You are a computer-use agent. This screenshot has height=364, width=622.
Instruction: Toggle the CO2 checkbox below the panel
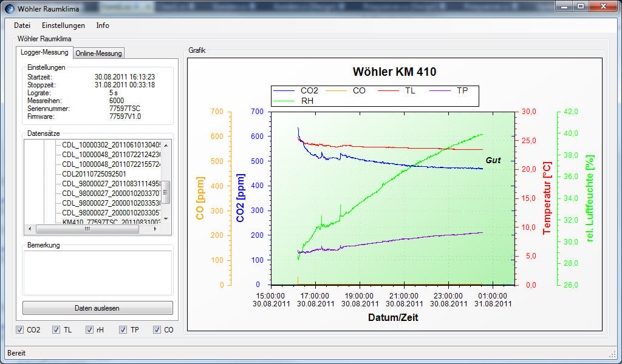click(x=20, y=329)
